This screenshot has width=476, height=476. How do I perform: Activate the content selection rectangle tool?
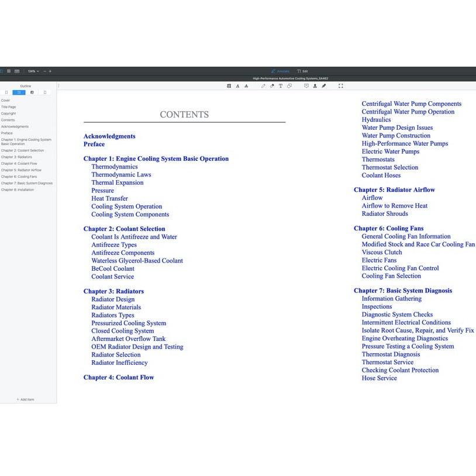pyautogui.click(x=341, y=86)
